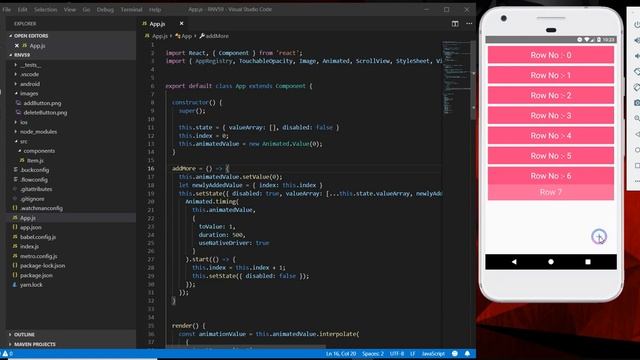Viewport: 640px width, 360px height.
Task: Change line ending via LF status entry
Action: (413, 353)
